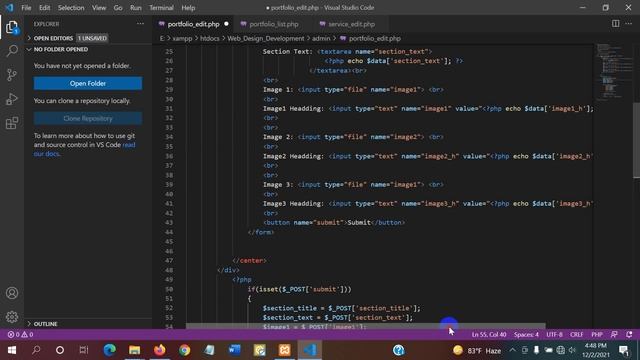Open the clock showing 4:48 PM

click(x=596, y=350)
